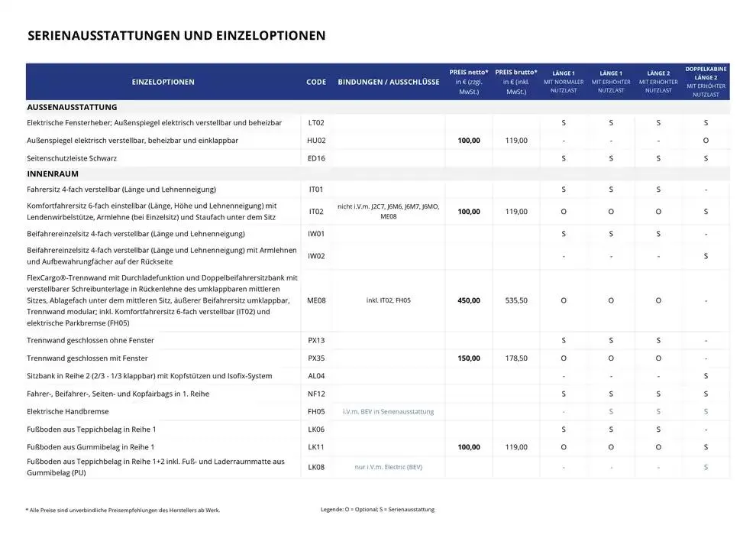Click the PREIS brutto column header

pos(516,82)
